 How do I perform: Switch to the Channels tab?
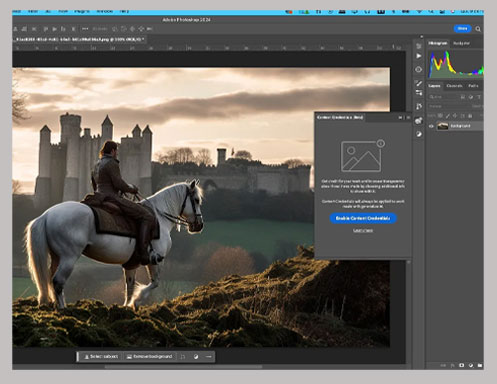coord(454,86)
